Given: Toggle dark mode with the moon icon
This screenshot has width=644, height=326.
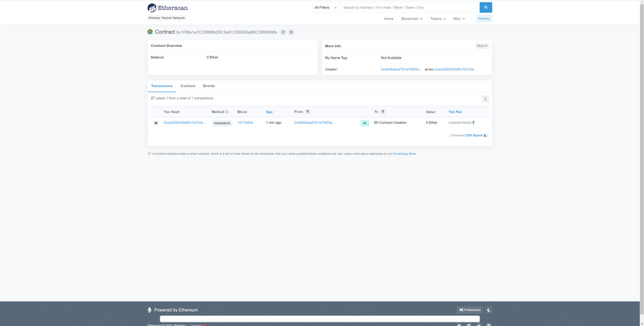Looking at the screenshot, I should pyautogui.click(x=489, y=310).
